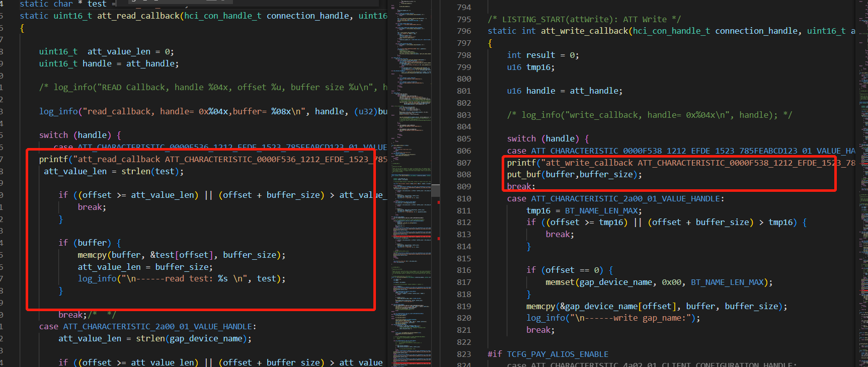Click line number 794 in the right editor

(464, 7)
